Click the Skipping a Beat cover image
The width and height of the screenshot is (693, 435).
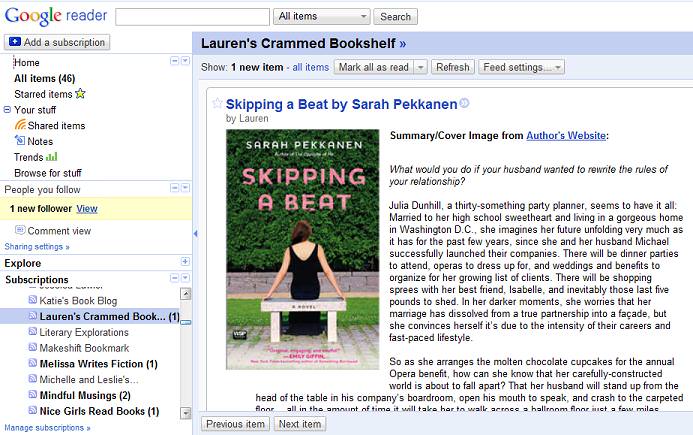(x=302, y=249)
